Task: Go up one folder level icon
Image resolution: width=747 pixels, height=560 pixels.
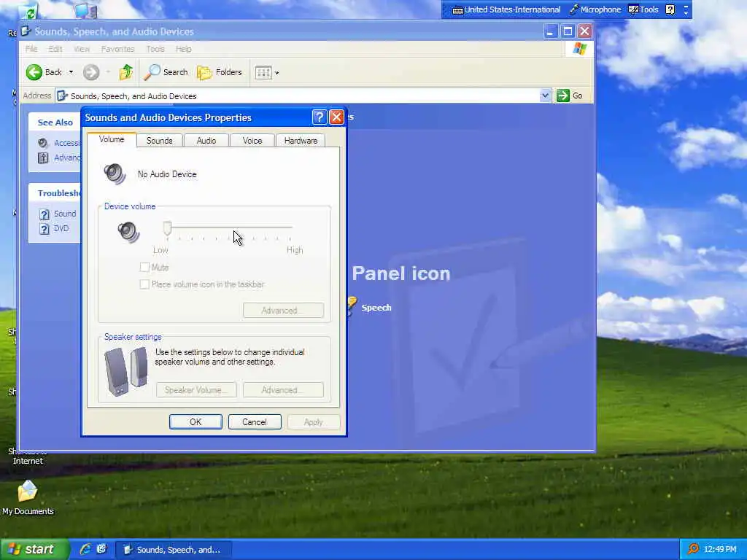Action: (x=126, y=72)
